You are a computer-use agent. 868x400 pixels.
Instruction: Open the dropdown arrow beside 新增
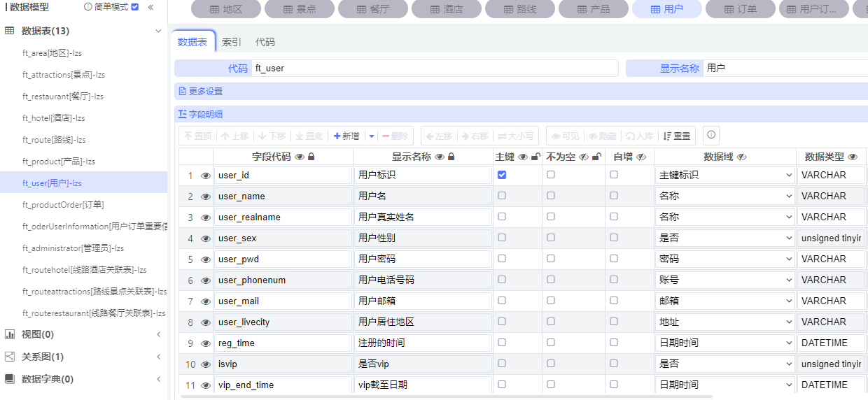(x=372, y=136)
